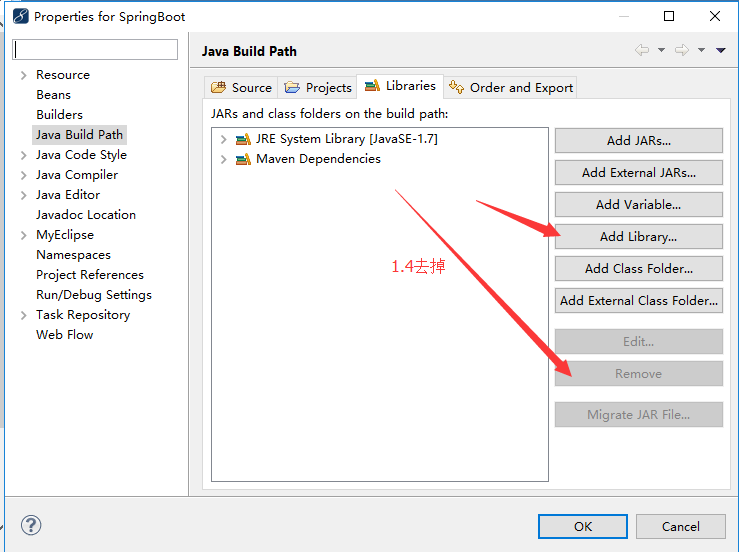This screenshot has height=552, width=739.
Task: Select Run/Debug Settings entry
Action: (94, 295)
